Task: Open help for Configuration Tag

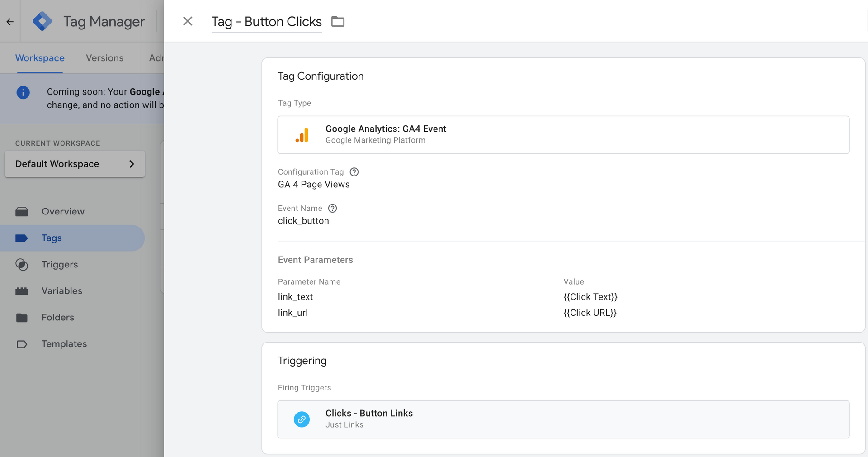Action: click(354, 172)
